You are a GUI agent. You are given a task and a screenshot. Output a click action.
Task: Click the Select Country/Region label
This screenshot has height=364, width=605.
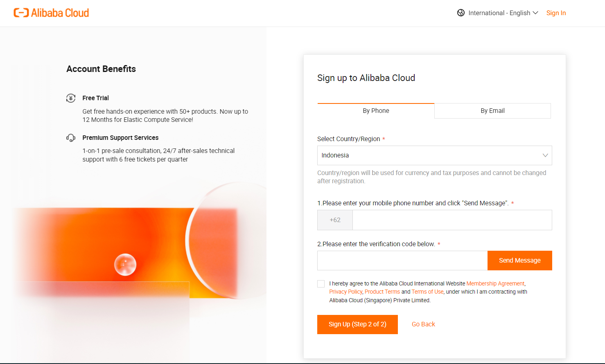click(349, 139)
